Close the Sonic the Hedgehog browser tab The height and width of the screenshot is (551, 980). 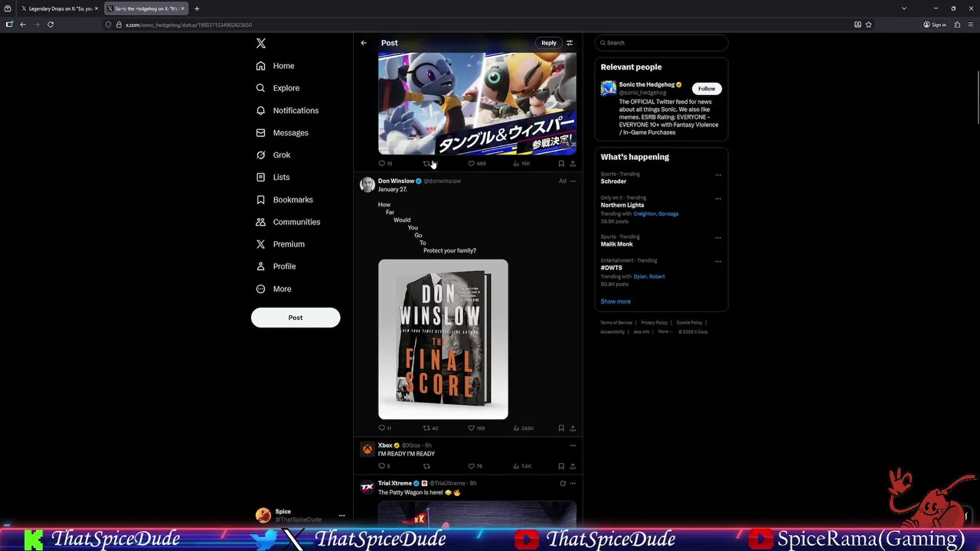pyautogui.click(x=182, y=8)
